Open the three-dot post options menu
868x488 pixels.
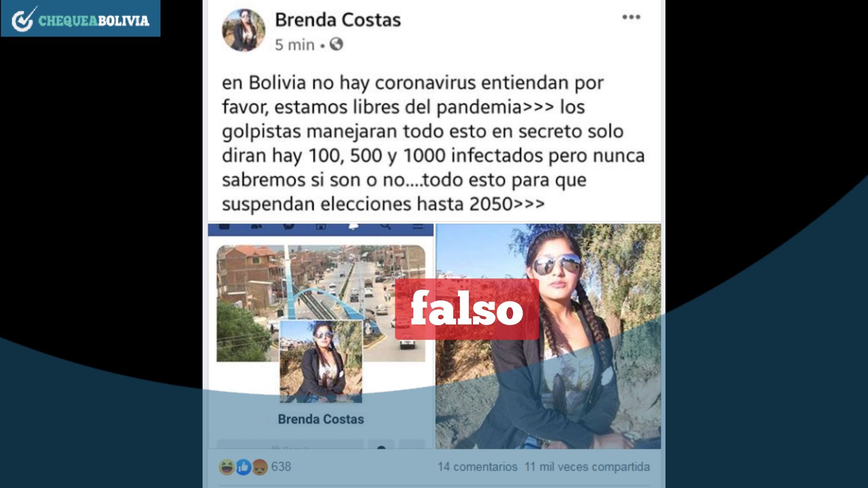click(x=631, y=17)
